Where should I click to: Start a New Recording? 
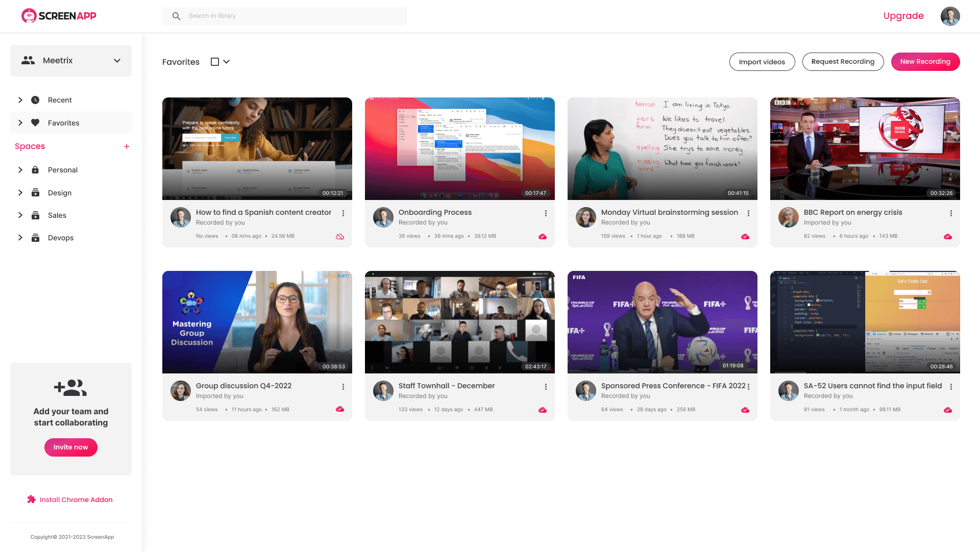[925, 62]
